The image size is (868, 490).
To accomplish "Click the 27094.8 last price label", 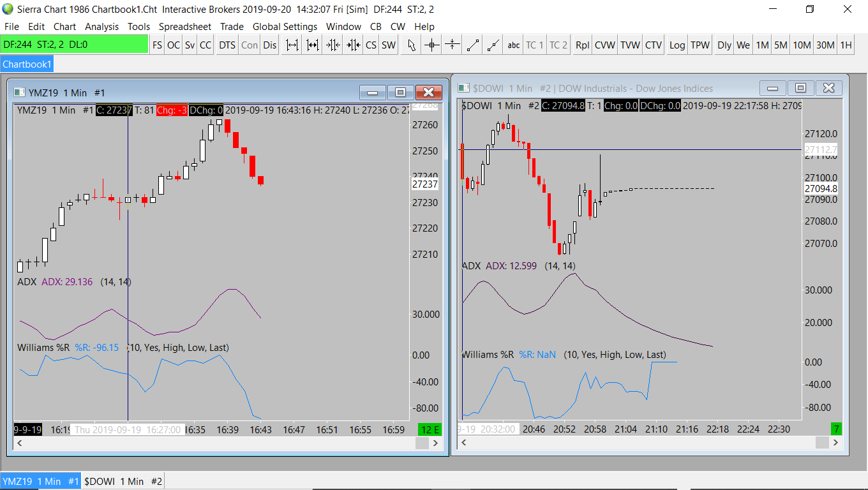I will pos(820,189).
